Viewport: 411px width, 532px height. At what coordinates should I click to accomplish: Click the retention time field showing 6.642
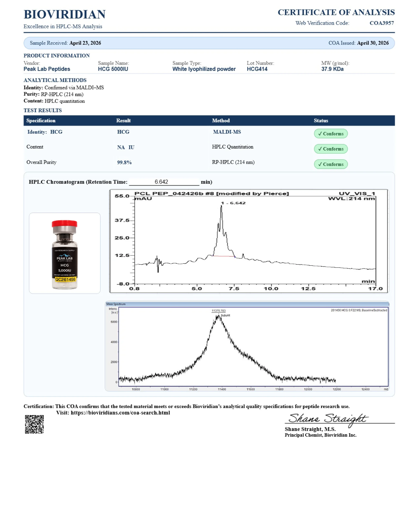click(164, 182)
